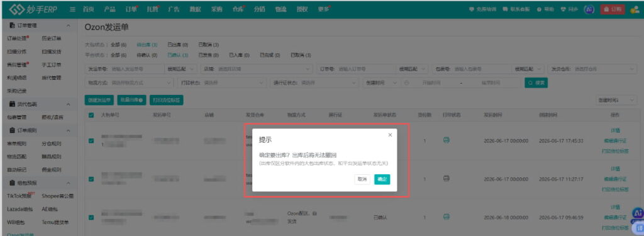This screenshot has width=644, height=236.
Task: Open the 订单 top menu
Action: (x=131, y=9)
